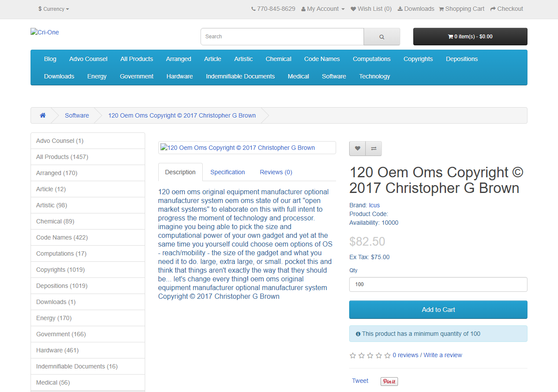The height and width of the screenshot is (392, 558).
Task: Select Copyrights (1019) in the sidebar
Action: click(88, 270)
